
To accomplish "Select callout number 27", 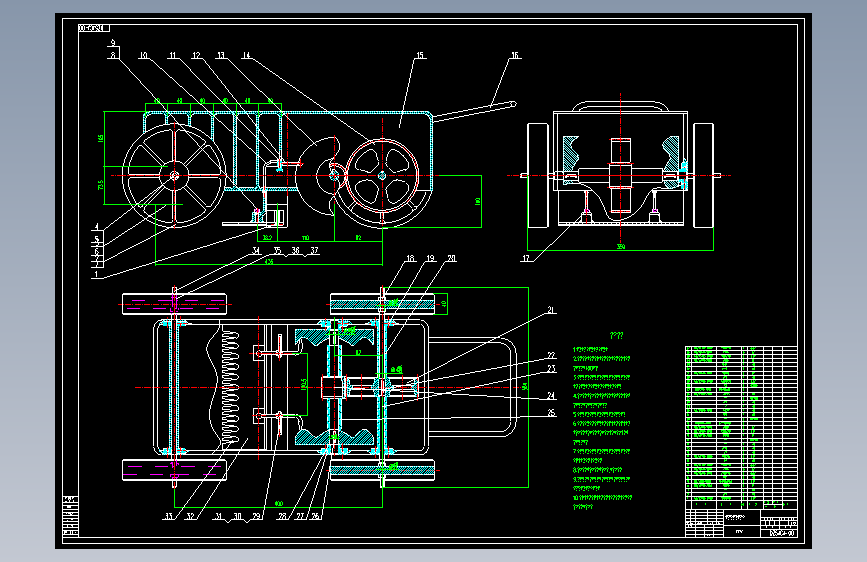I will [x=300, y=516].
